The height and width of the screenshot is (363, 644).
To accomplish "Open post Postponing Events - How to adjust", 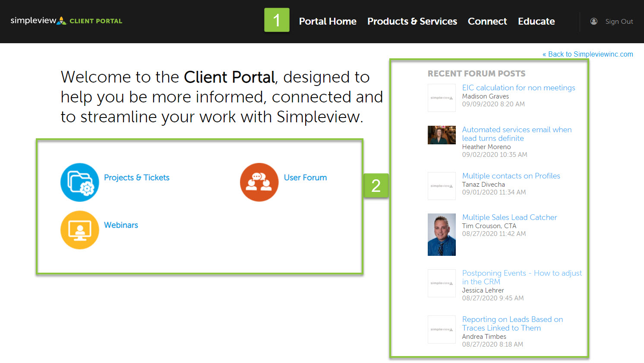I will pyautogui.click(x=522, y=277).
